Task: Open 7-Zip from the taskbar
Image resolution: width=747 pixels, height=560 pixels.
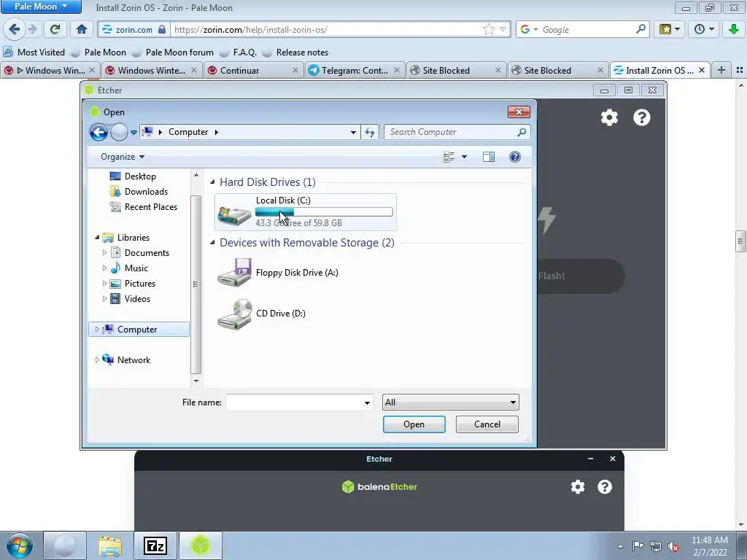Action: pyautogui.click(x=155, y=545)
